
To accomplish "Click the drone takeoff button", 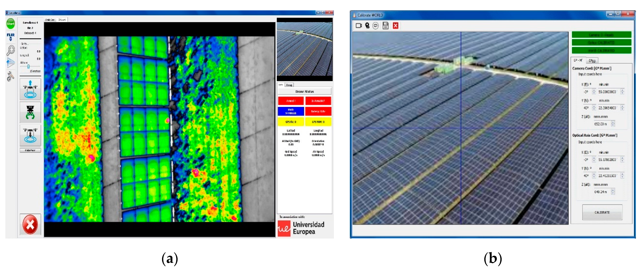I will 30,89.
